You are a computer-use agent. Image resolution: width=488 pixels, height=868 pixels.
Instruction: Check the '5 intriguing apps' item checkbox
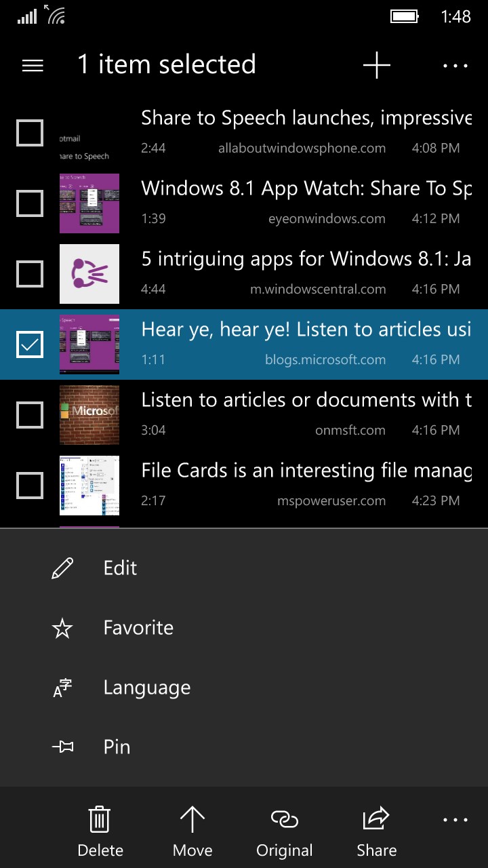tap(30, 274)
